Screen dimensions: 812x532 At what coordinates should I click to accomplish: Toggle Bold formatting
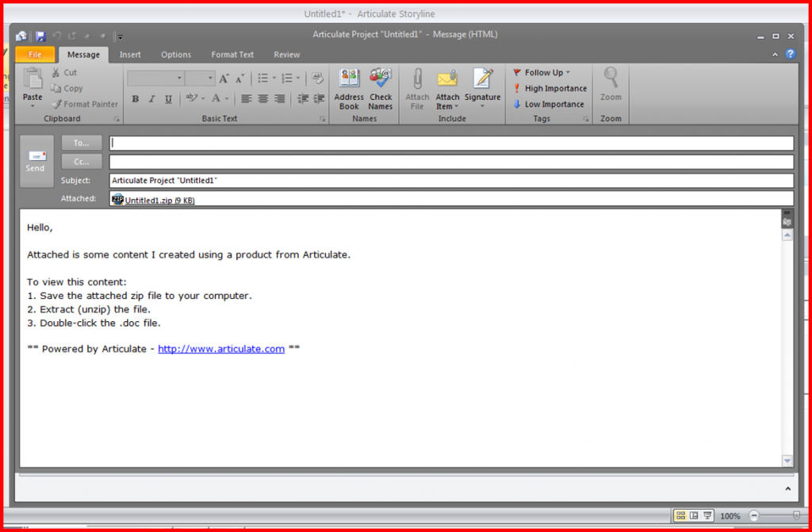click(135, 99)
